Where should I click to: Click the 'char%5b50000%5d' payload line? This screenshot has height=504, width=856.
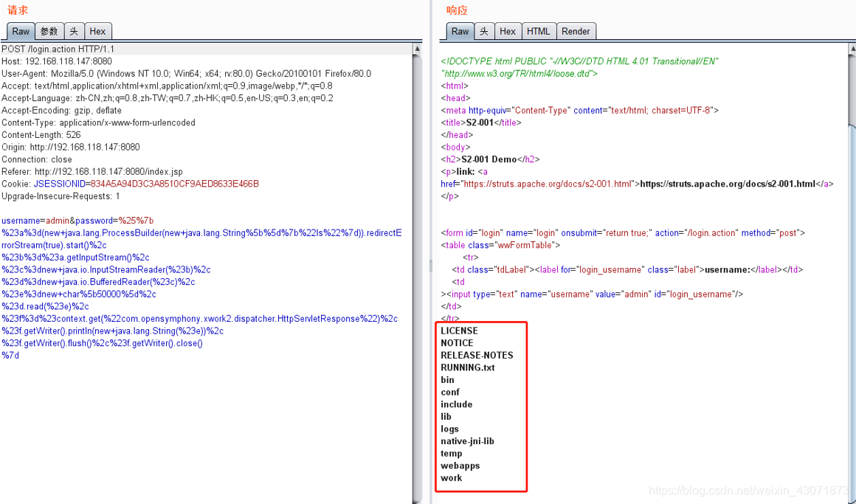[79, 294]
